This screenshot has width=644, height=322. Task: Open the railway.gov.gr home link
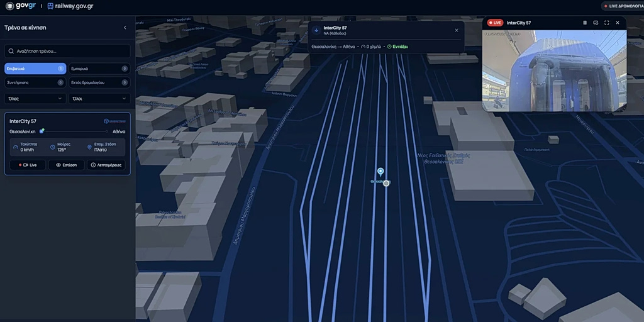tap(70, 6)
